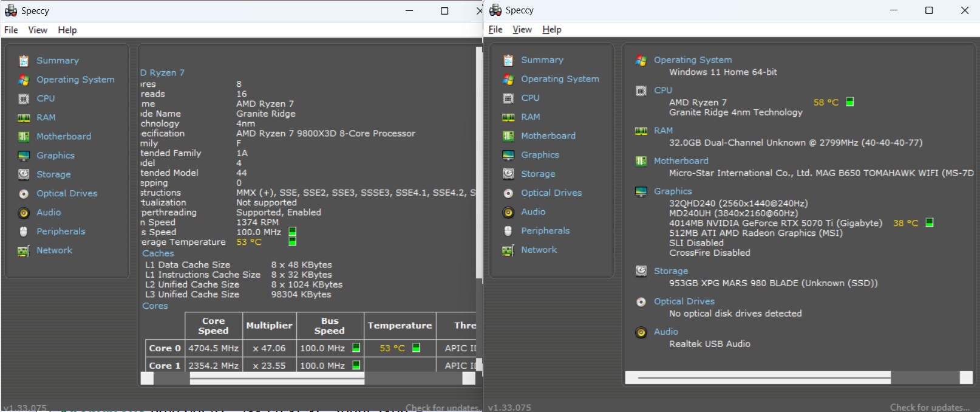Open the Help menu in right window
The width and height of the screenshot is (980, 412).
551,29
